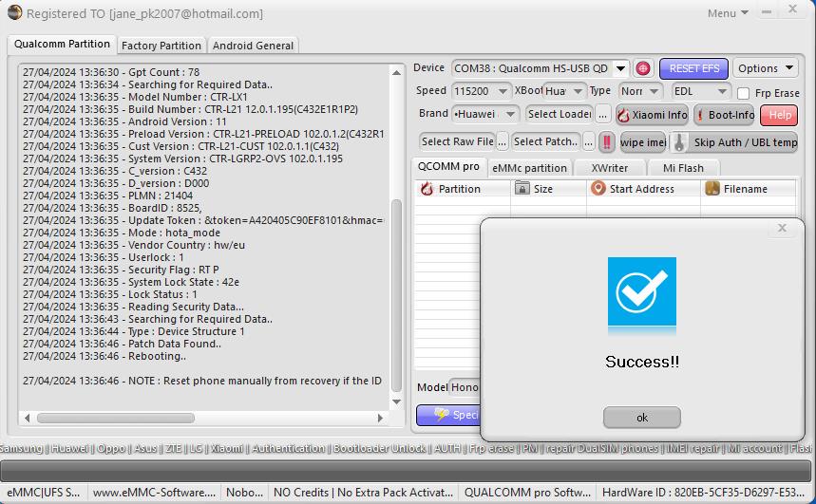Open the XBoot Hua dropdown
Viewport: 816px width, 504px height.
(x=564, y=91)
